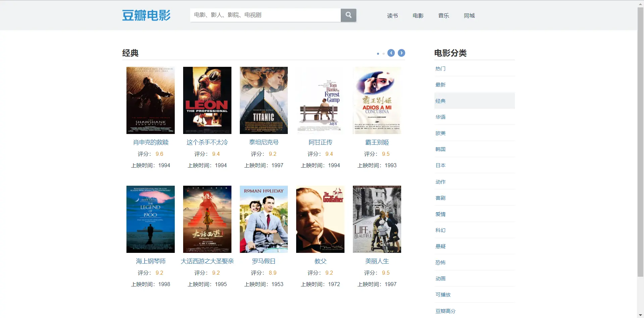Image resolution: width=644 pixels, height=318 pixels.
Task: Select the second carousel page dot
Action: coord(383,54)
